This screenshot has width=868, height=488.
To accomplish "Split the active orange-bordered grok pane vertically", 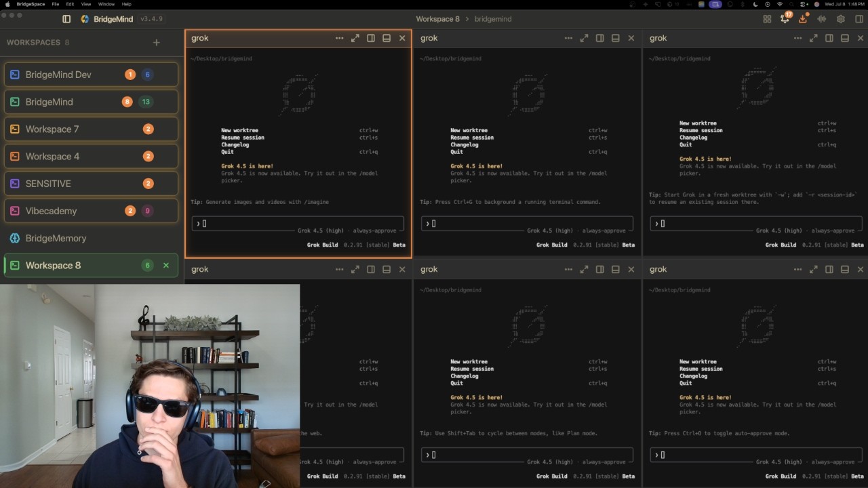I will pyautogui.click(x=371, y=38).
